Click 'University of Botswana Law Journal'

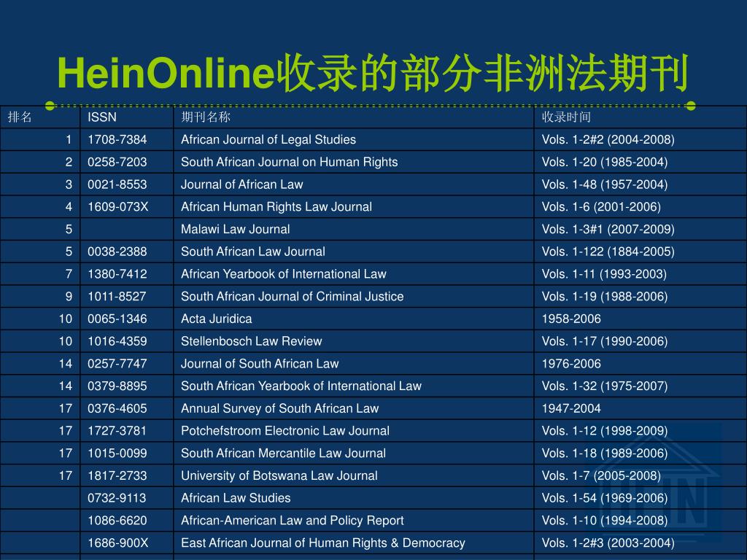click(279, 475)
